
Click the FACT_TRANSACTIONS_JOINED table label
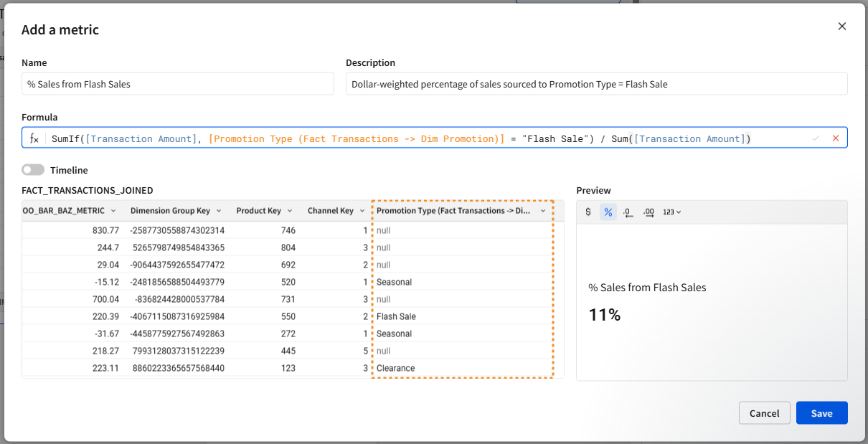pos(87,191)
